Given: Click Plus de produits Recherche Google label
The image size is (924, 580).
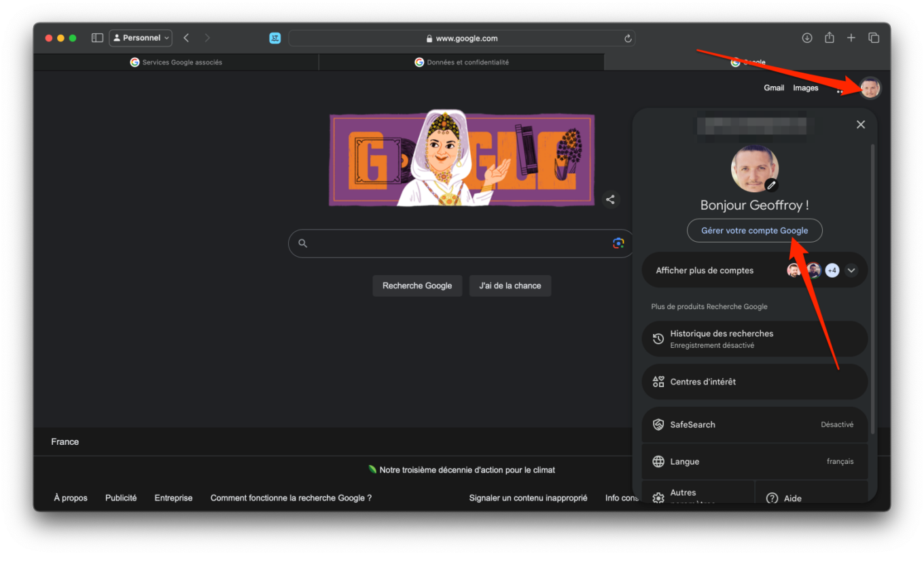Looking at the screenshot, I should point(709,306).
